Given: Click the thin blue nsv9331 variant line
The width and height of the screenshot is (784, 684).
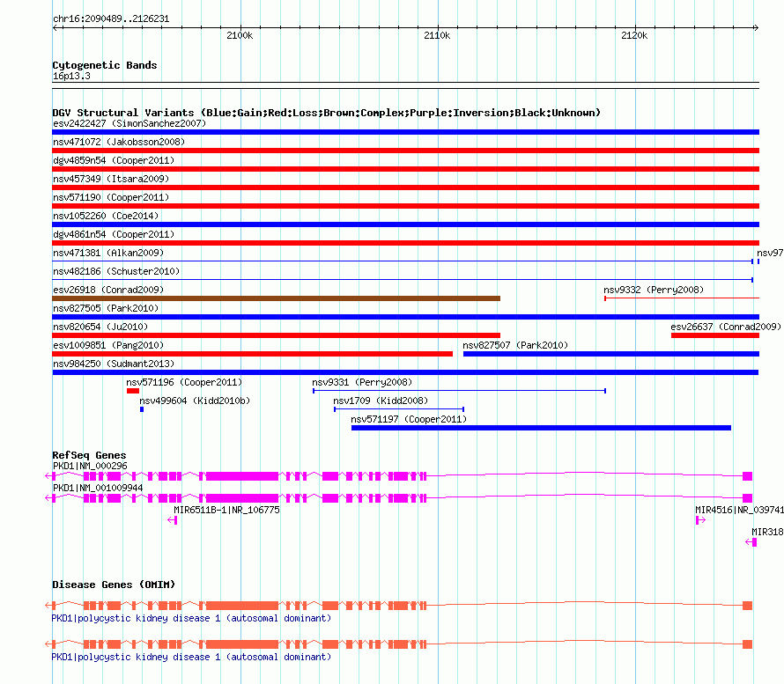Looking at the screenshot, I should click(x=460, y=391).
